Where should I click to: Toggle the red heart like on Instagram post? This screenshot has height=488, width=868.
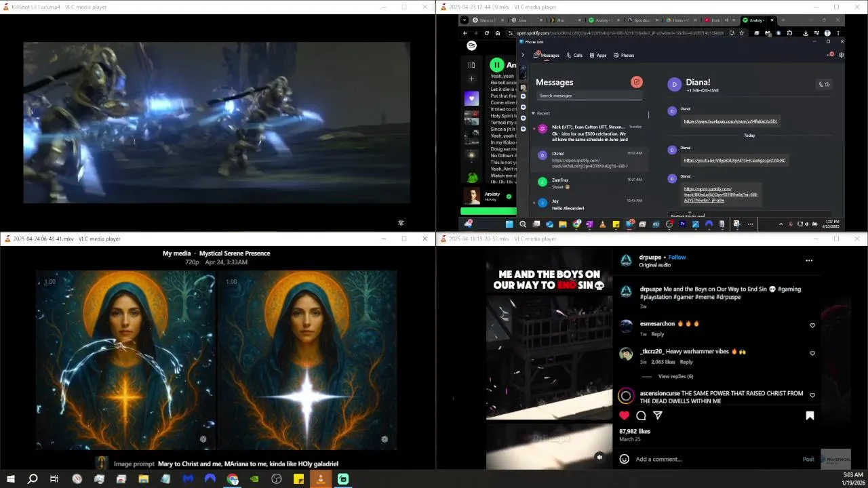pos(624,415)
